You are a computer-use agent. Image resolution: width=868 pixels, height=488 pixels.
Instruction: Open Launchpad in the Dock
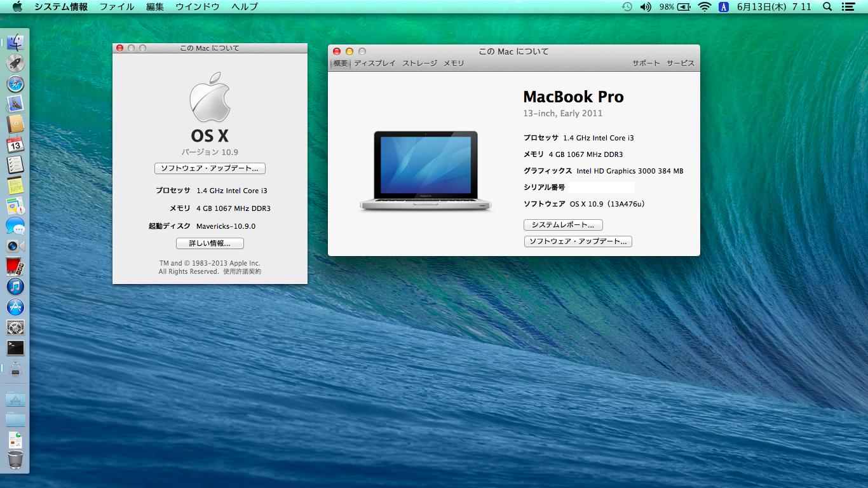(x=15, y=63)
